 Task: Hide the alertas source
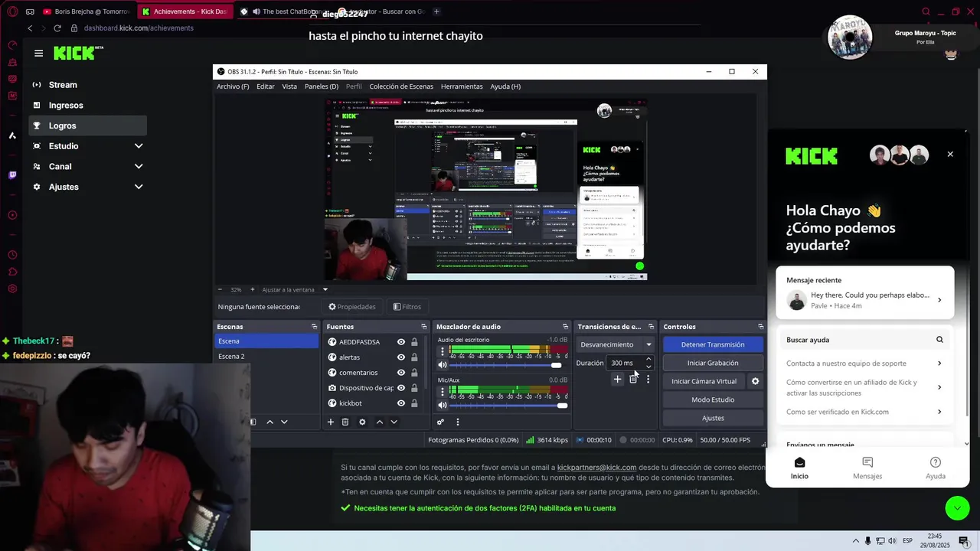400,357
